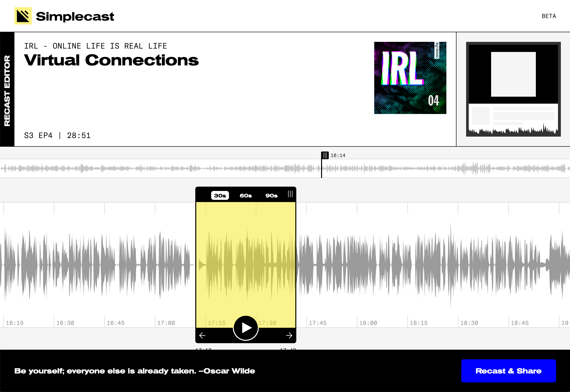Select the drag handle icon on the clip selector
Viewport: 570px width, 392px height.
coord(290,194)
